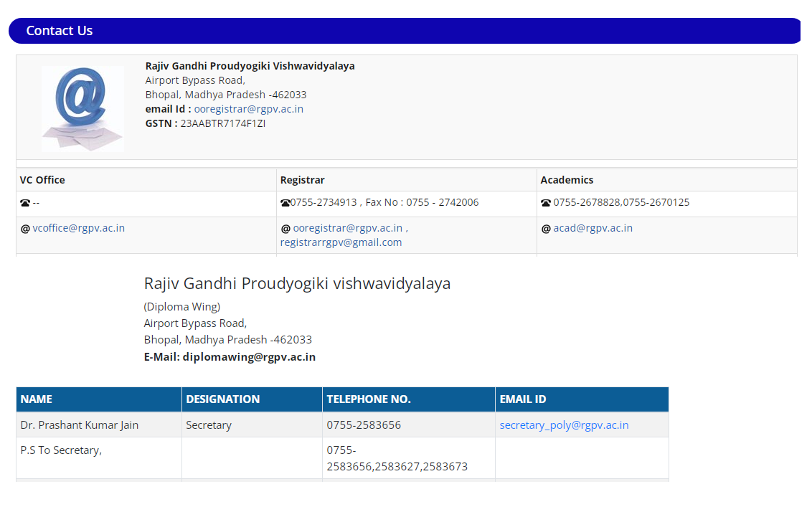Open the acad@rgpv.ac.in email link

pyautogui.click(x=593, y=228)
